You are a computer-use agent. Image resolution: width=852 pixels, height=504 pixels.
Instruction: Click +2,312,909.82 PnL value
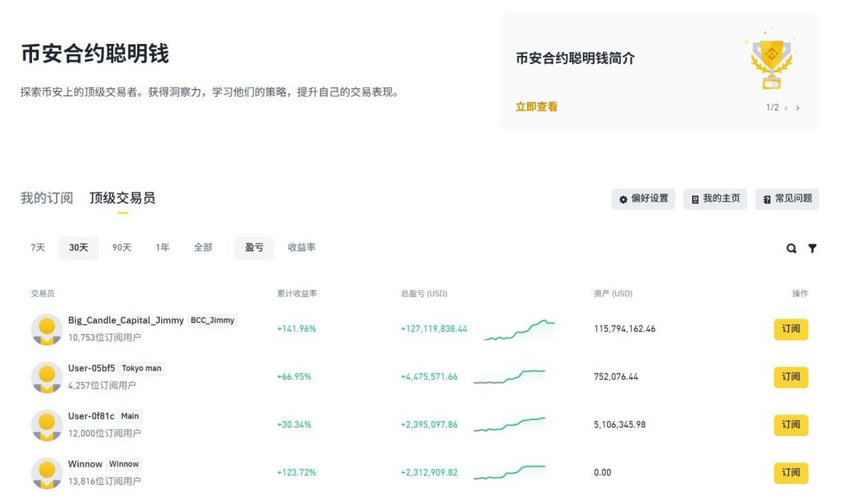(x=429, y=473)
